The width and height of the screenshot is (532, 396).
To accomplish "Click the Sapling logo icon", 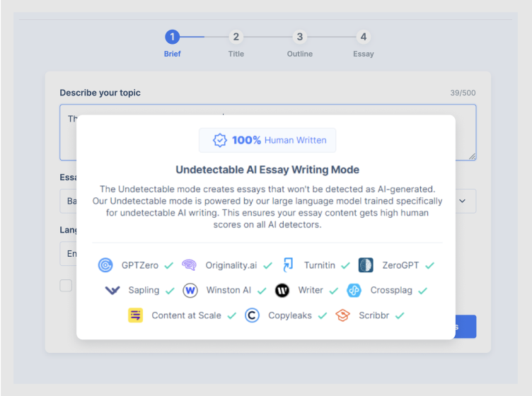I will tap(112, 290).
